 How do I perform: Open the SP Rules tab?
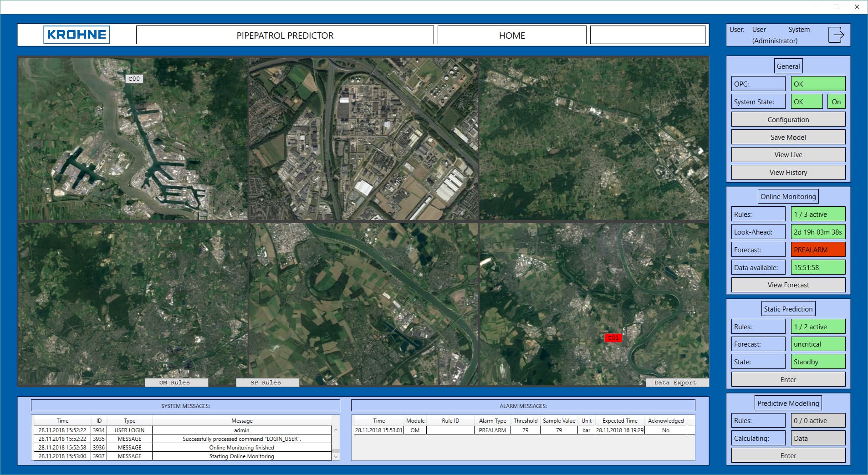click(267, 383)
